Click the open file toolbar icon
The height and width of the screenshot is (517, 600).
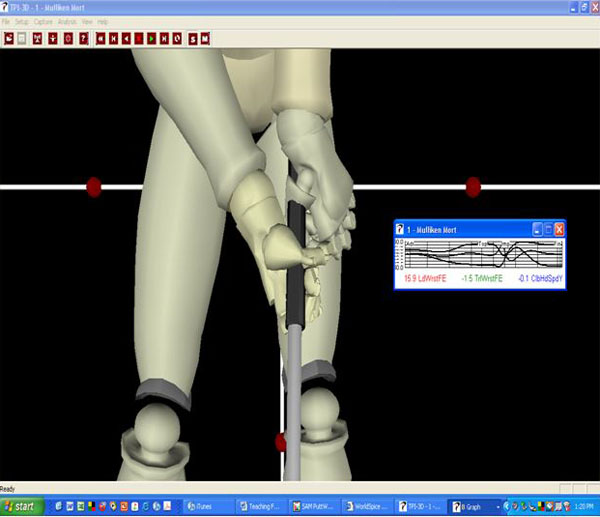point(9,39)
